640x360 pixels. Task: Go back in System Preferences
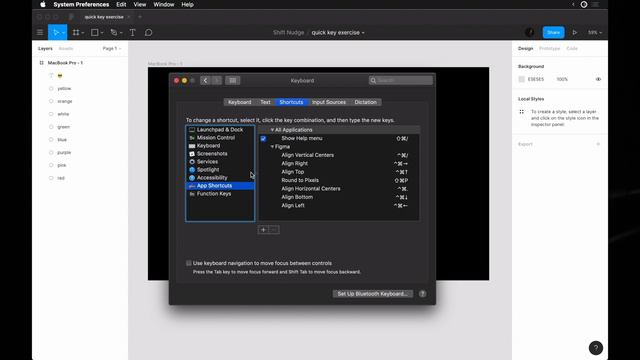(205, 80)
